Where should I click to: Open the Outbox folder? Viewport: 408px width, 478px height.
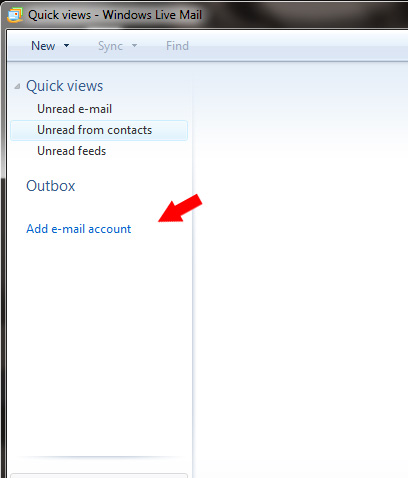pos(51,186)
